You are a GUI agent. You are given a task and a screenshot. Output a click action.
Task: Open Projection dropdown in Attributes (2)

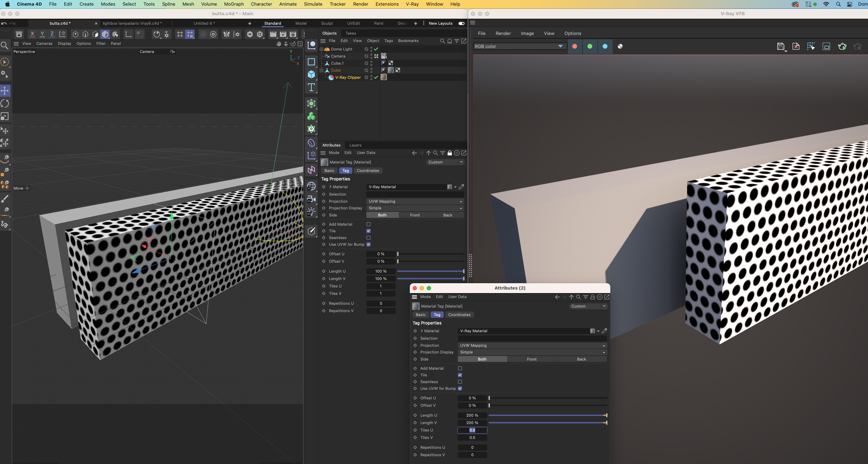point(532,345)
